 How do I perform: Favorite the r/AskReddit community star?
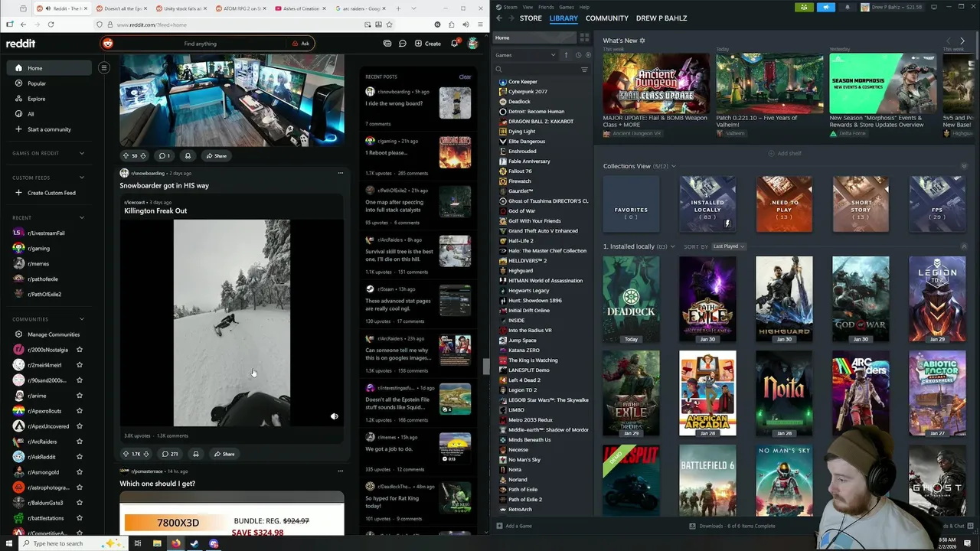coord(80,457)
